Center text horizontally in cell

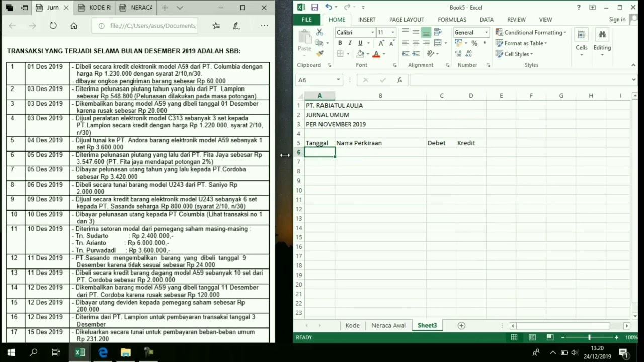tap(416, 43)
